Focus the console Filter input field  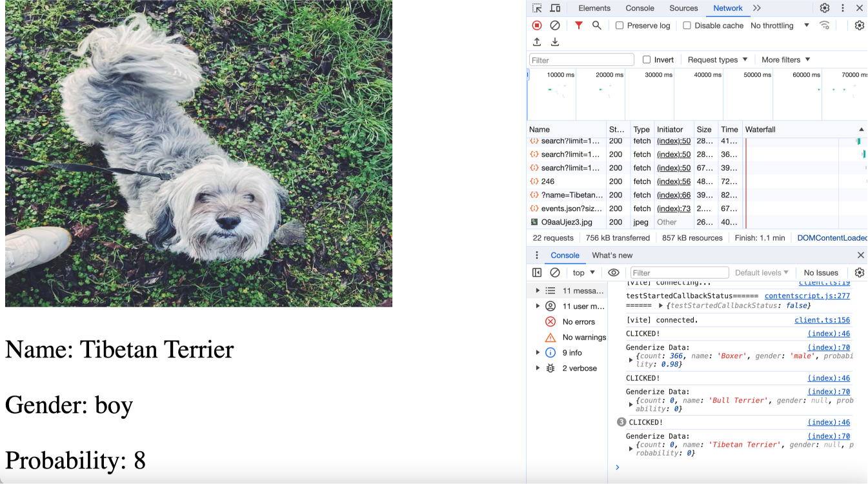pos(680,273)
